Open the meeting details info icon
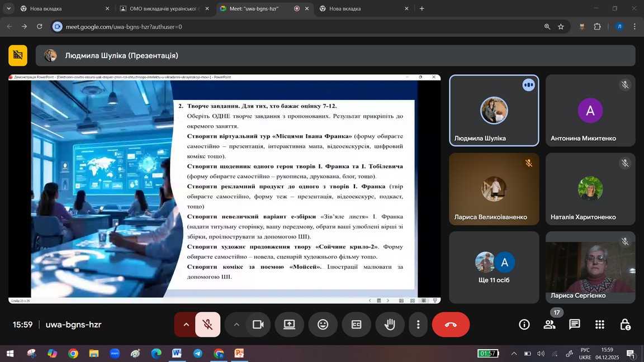Viewport: 644px width, 362px height. coord(524,325)
